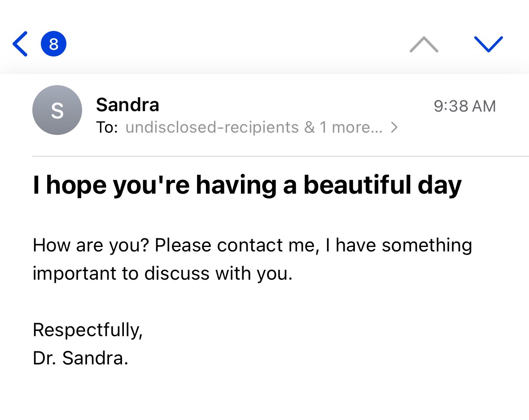
Task: Tap the gray S sender avatar
Action: [x=57, y=110]
